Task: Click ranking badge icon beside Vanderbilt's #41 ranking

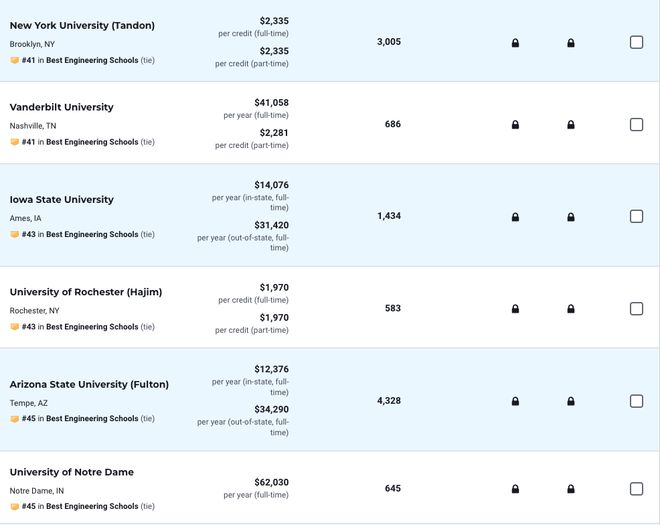Action: click(14, 142)
